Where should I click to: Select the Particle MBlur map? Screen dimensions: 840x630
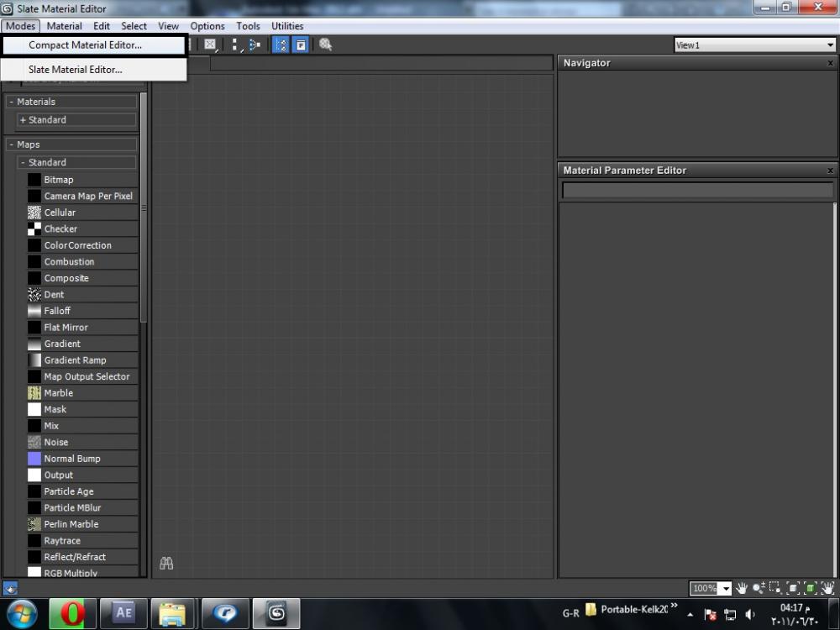point(82,508)
